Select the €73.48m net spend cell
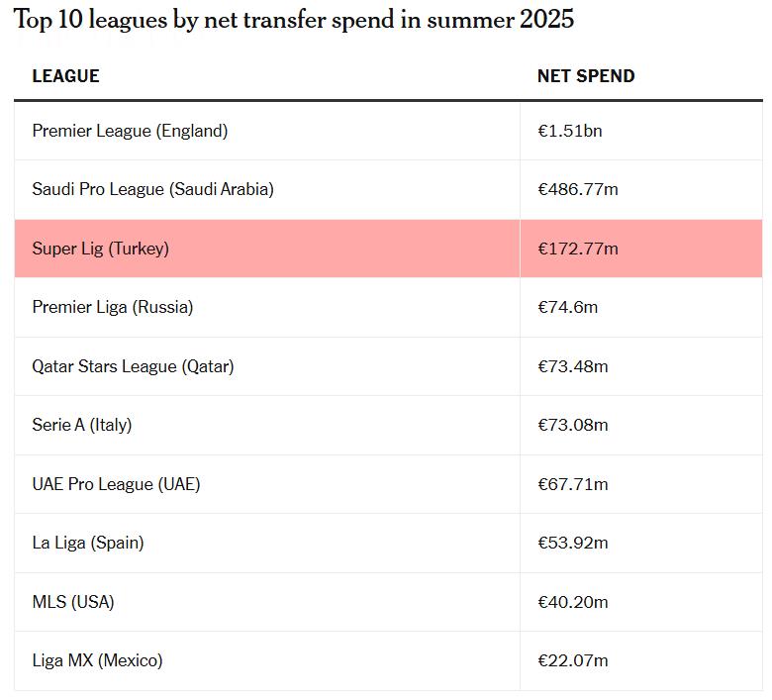This screenshot has height=700, width=772. [x=572, y=366]
